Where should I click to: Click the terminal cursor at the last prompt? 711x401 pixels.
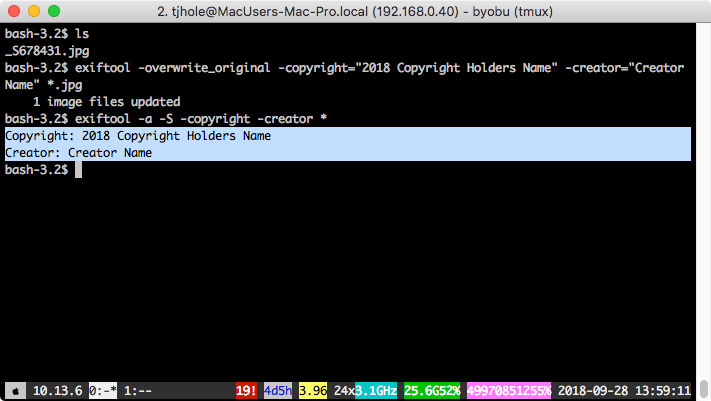(78, 170)
